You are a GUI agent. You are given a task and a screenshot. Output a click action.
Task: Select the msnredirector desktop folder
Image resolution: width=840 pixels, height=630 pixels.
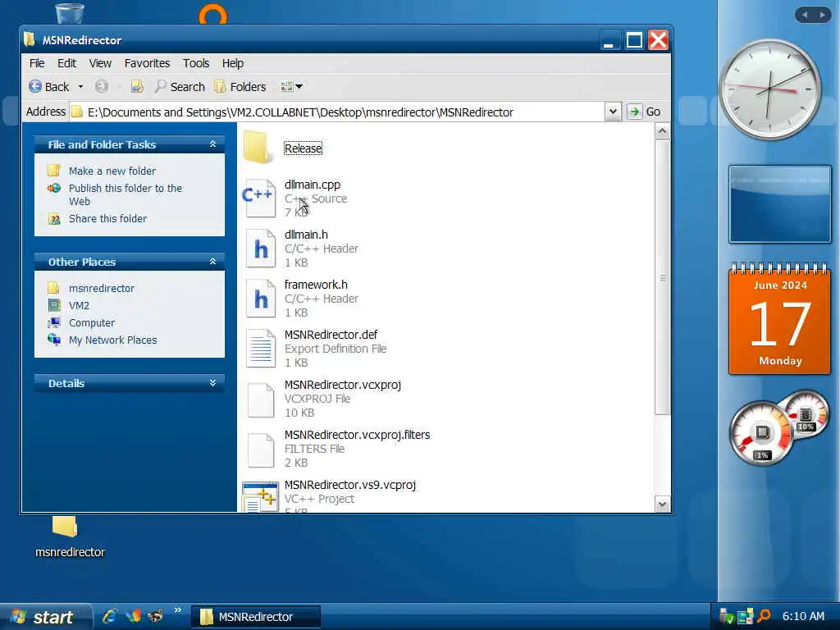70,538
